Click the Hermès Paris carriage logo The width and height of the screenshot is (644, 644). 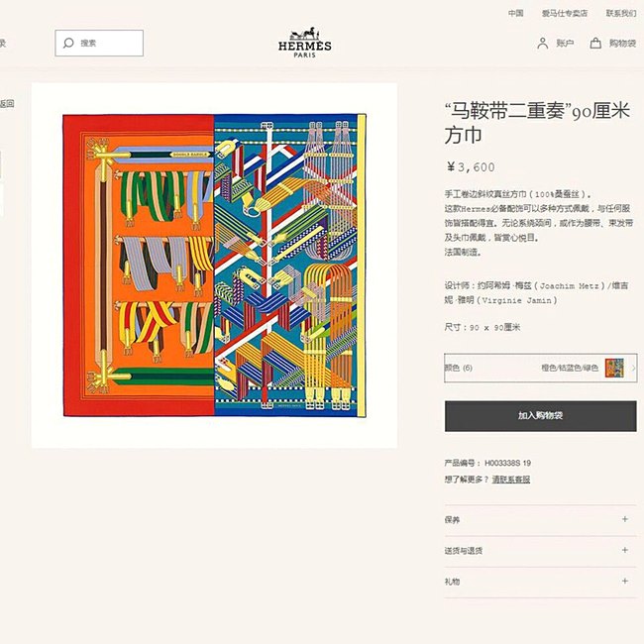point(305,43)
